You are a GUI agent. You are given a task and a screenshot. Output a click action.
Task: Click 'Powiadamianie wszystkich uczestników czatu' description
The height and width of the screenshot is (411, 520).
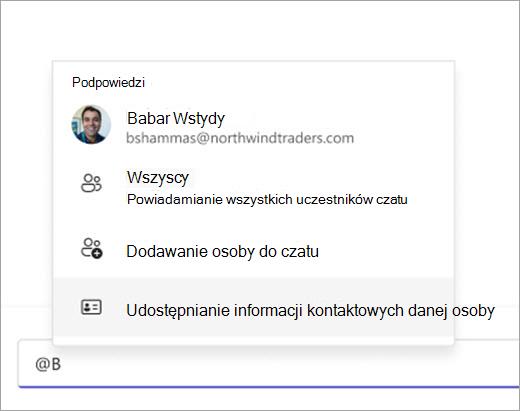pyautogui.click(x=267, y=199)
